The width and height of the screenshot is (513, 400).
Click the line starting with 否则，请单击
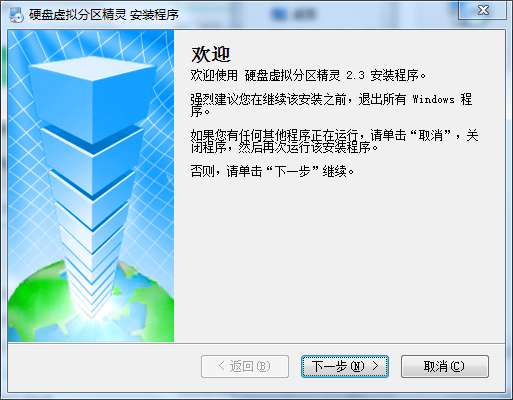coord(272,171)
